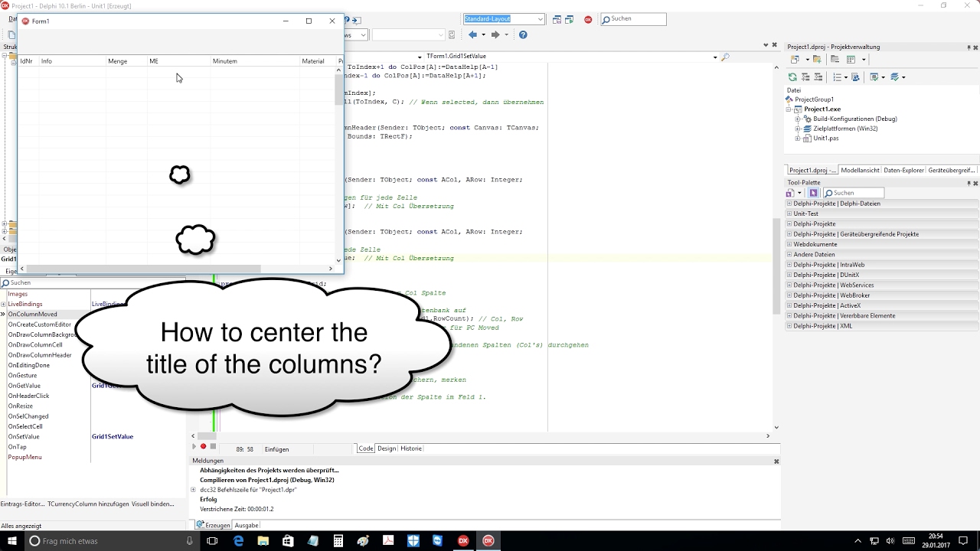Image resolution: width=980 pixels, height=551 pixels.
Task: Open the Daten-Explorer tab
Action: tap(903, 171)
